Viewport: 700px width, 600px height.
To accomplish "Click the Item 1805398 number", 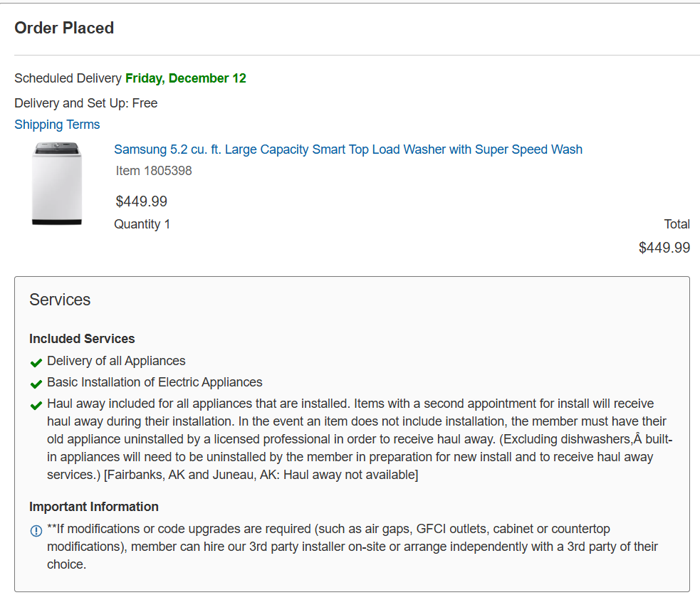I will 154,171.
